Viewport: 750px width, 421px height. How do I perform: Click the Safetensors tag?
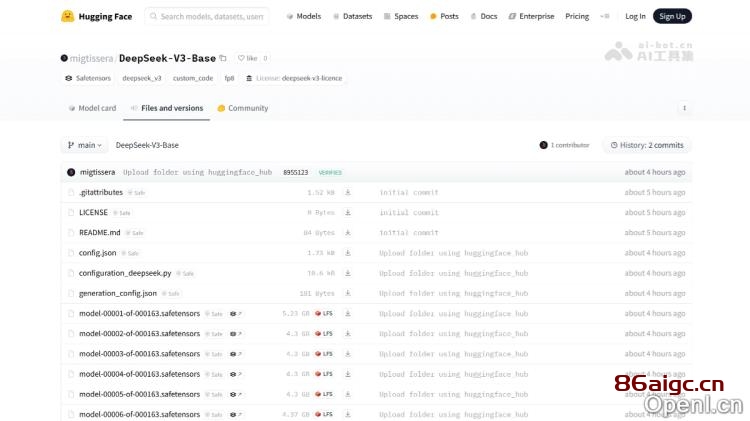pos(88,78)
